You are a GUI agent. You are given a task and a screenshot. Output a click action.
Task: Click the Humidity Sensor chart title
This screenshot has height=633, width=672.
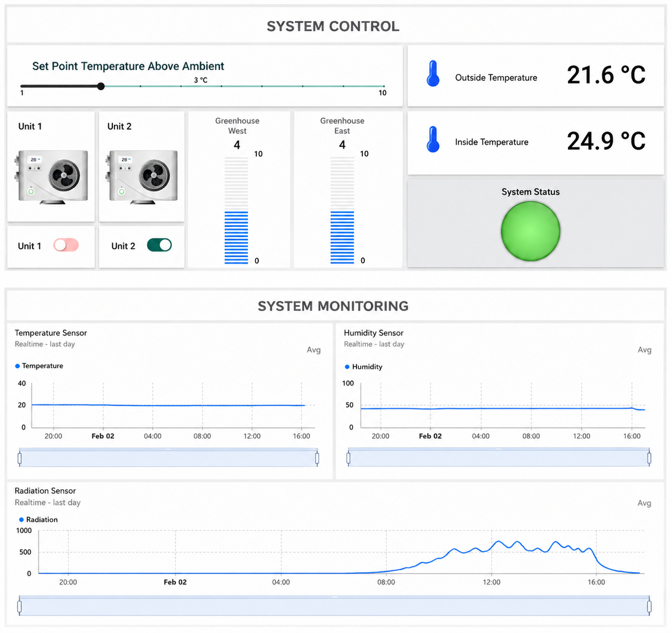pos(374,333)
